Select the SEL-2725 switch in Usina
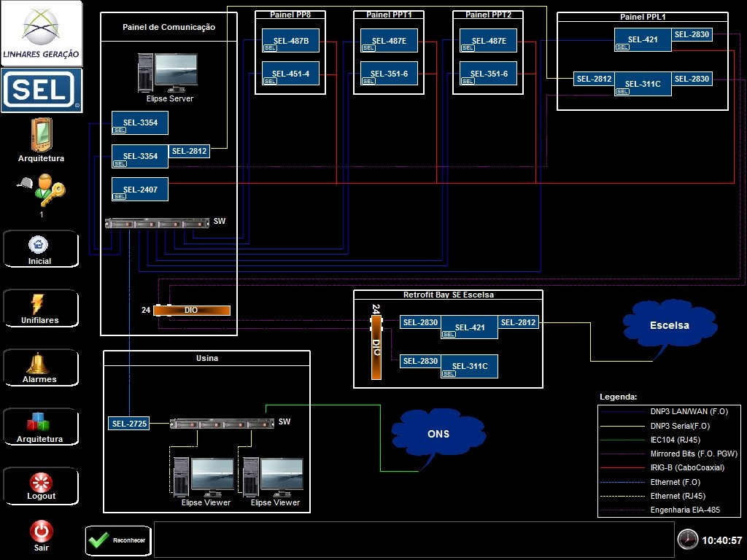The height and width of the screenshot is (560, 747). (x=128, y=424)
